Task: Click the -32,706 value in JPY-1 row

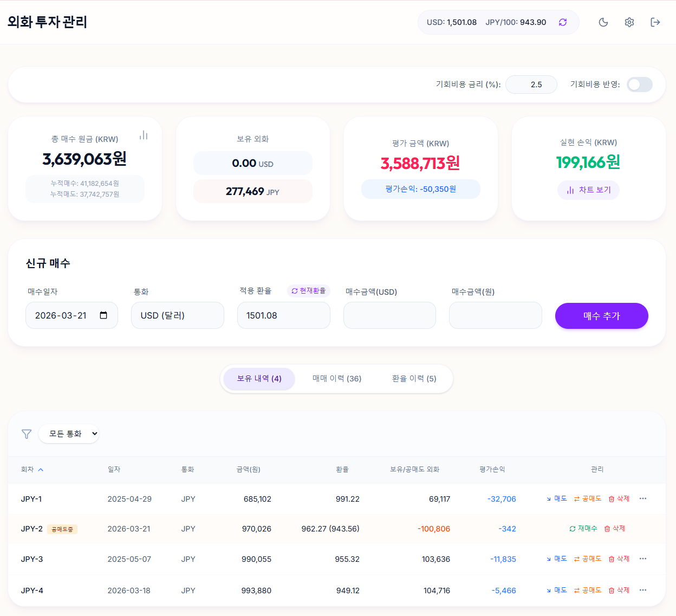Action: coord(502,499)
